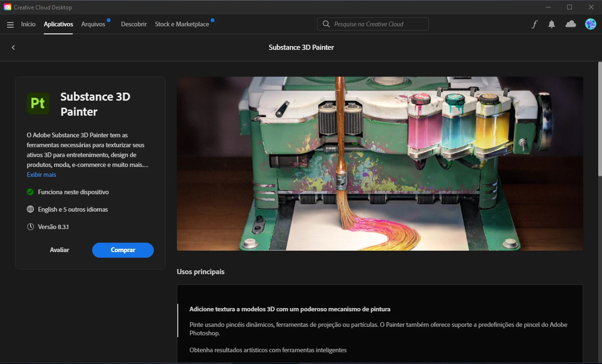Click the Substance 3D Painter Pt icon
602x364 pixels.
click(x=38, y=103)
